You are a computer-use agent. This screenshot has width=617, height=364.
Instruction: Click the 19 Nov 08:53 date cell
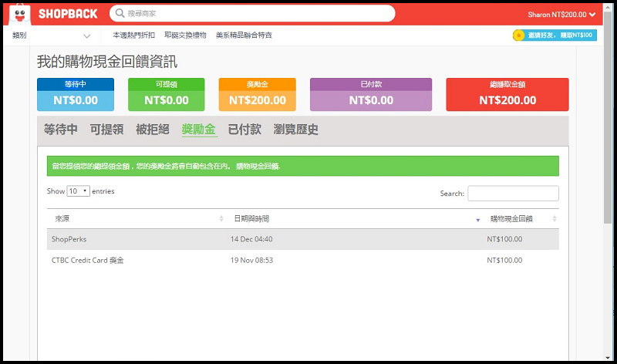point(252,260)
